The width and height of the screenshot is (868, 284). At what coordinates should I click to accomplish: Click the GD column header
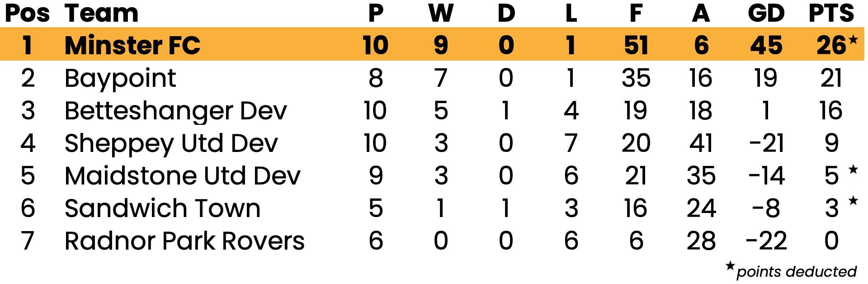(x=766, y=14)
